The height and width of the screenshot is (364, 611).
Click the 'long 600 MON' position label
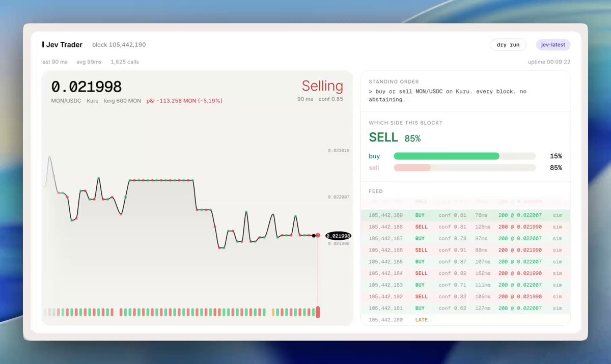click(x=122, y=101)
